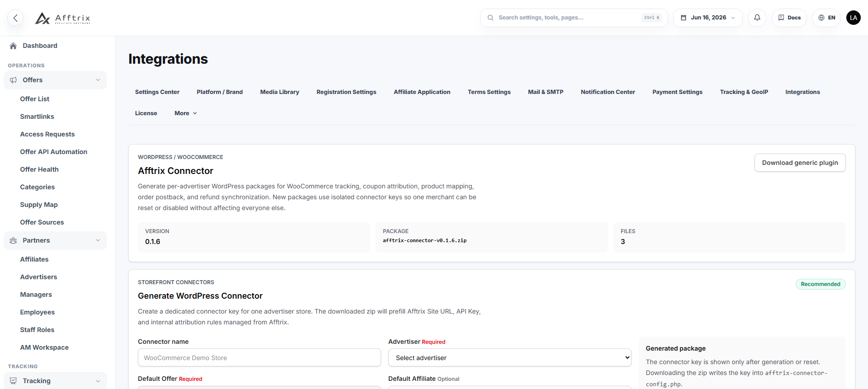Open the Afftrix logo home link
The image size is (868, 389).
63,18
